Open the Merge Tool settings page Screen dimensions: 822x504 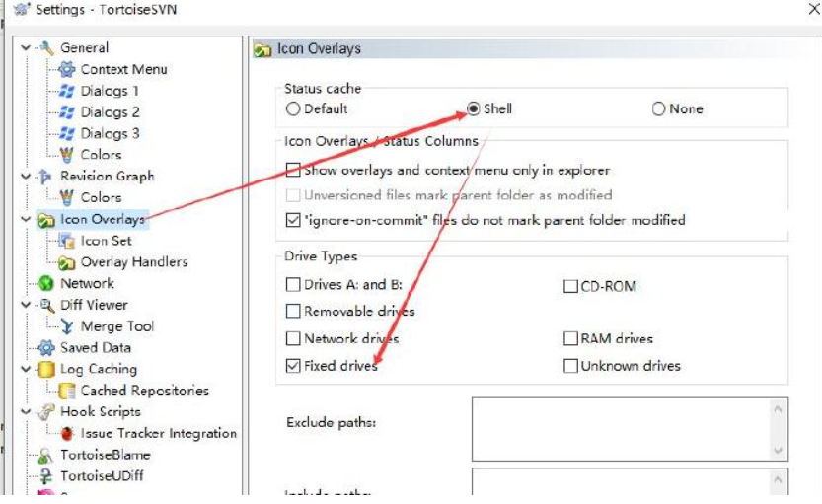(x=117, y=326)
